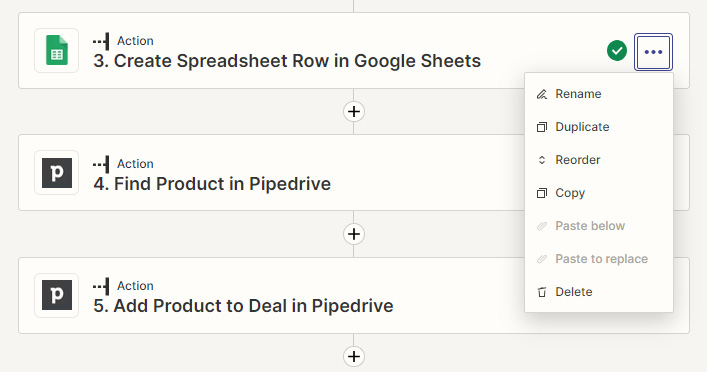
Task: Open step 3 Create Spreadsheet Row title
Action: [x=287, y=61]
